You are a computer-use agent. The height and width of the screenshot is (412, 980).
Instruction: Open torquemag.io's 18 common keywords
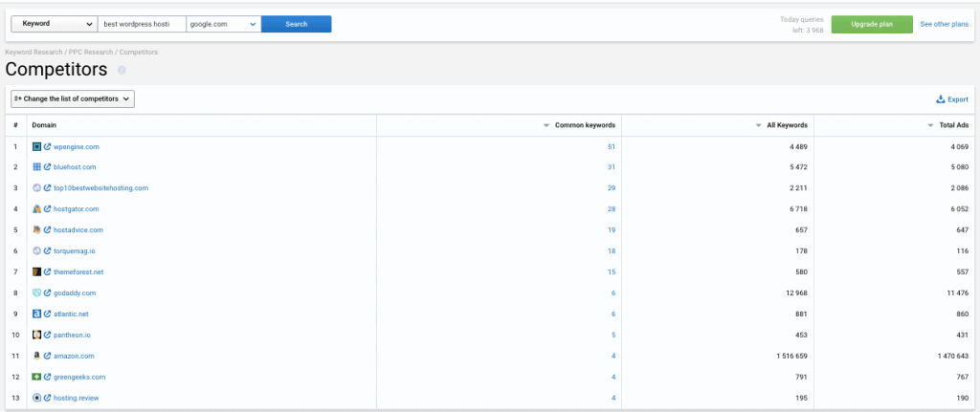(x=612, y=251)
